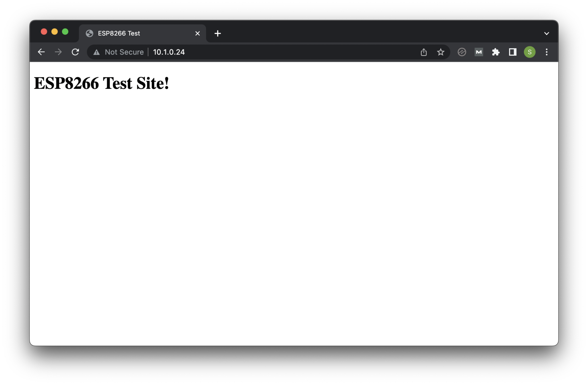Image resolution: width=588 pixels, height=385 pixels.
Task: Expand the tab search chevron at top right
Action: pyautogui.click(x=546, y=33)
